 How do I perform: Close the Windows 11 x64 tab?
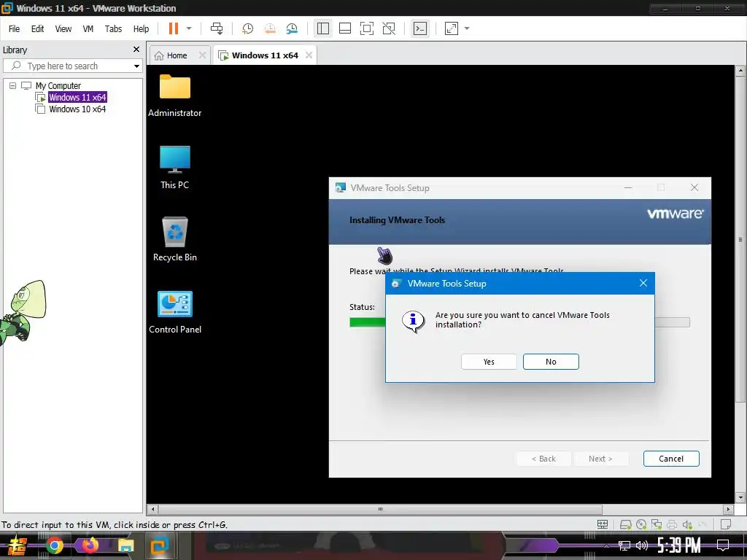click(309, 55)
